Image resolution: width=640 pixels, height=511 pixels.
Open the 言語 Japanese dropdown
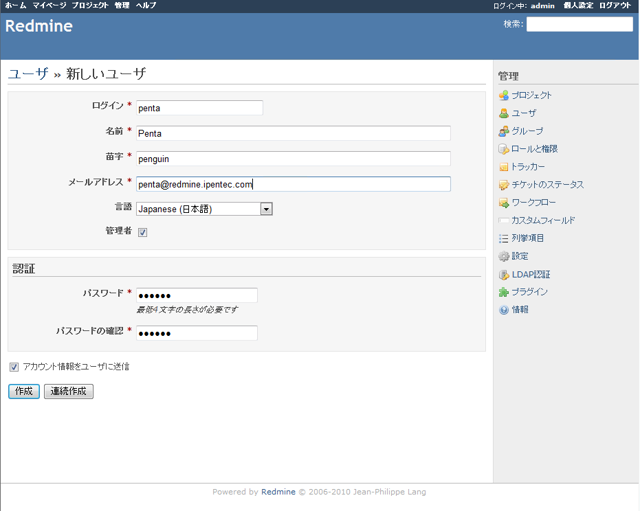pos(204,209)
